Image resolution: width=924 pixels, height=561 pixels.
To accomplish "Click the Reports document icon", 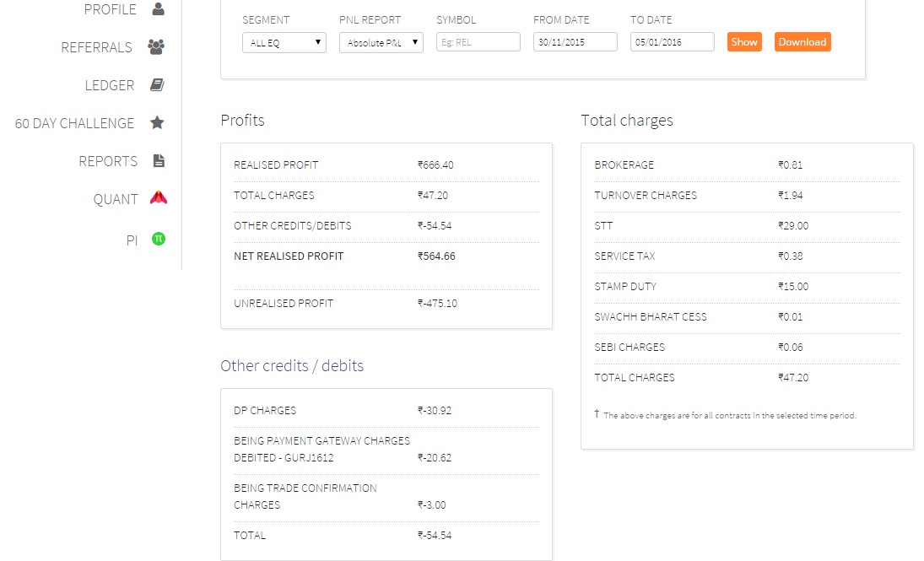I will pyautogui.click(x=159, y=160).
